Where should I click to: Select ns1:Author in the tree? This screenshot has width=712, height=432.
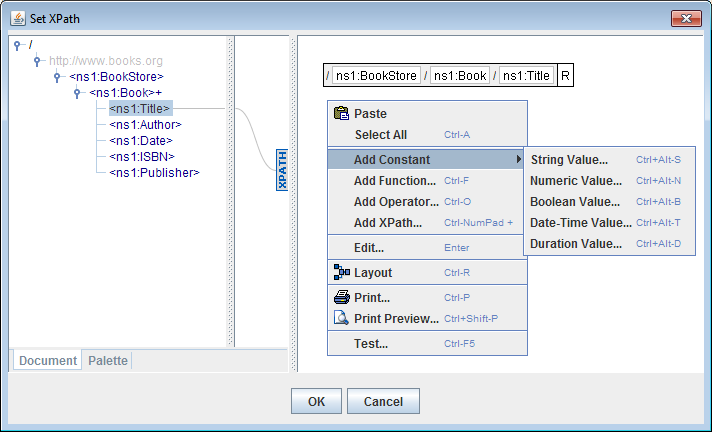pos(146,124)
